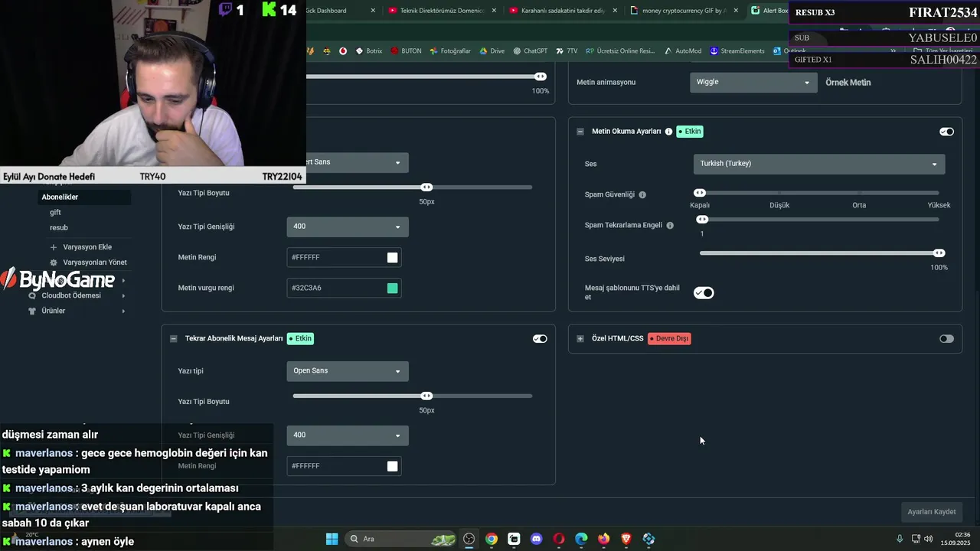Open the BUTON bookmark
The width and height of the screenshot is (980, 551).
click(x=405, y=51)
